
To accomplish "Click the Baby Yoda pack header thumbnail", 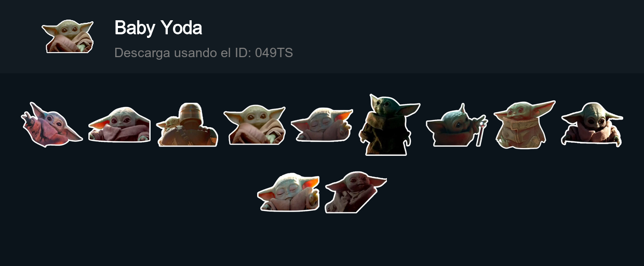I will tap(68, 36).
